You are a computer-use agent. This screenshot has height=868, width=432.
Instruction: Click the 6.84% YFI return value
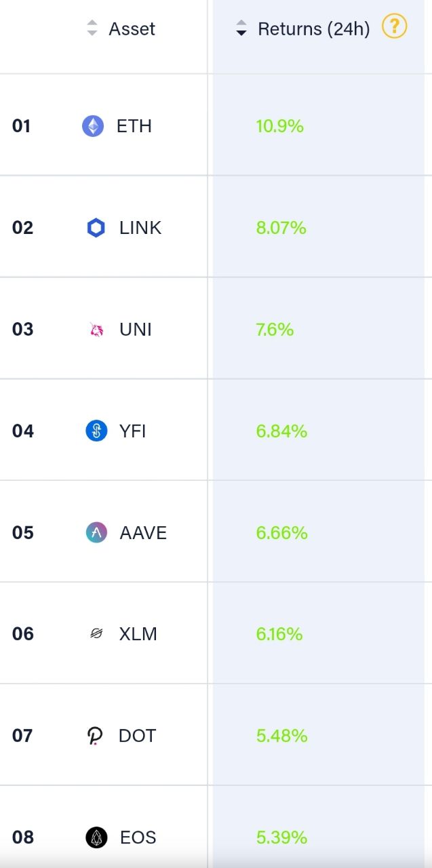click(281, 431)
